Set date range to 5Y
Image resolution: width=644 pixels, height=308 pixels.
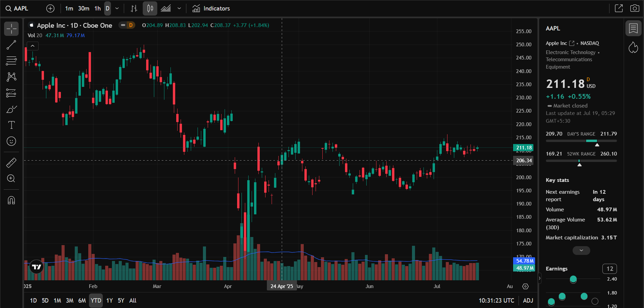click(x=121, y=301)
